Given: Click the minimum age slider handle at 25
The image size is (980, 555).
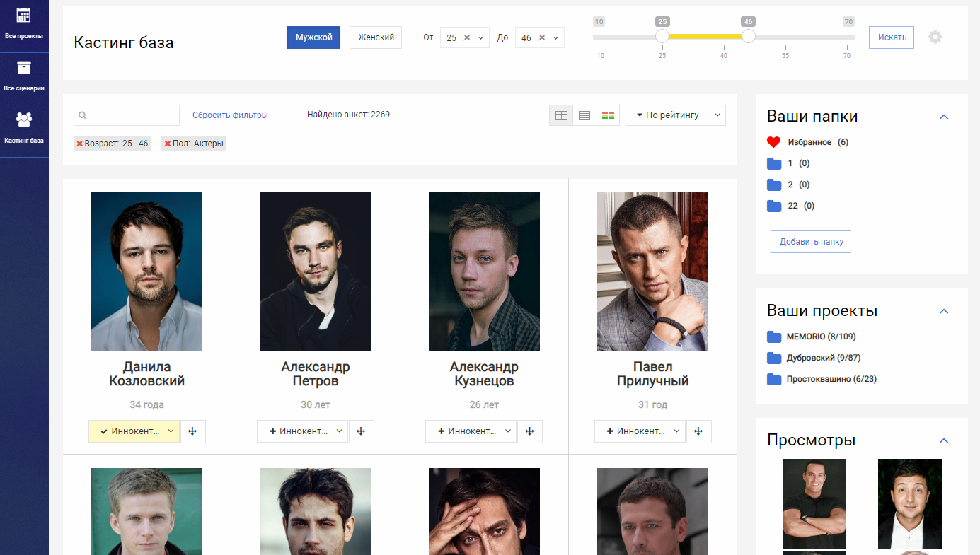Looking at the screenshot, I should 662,36.
